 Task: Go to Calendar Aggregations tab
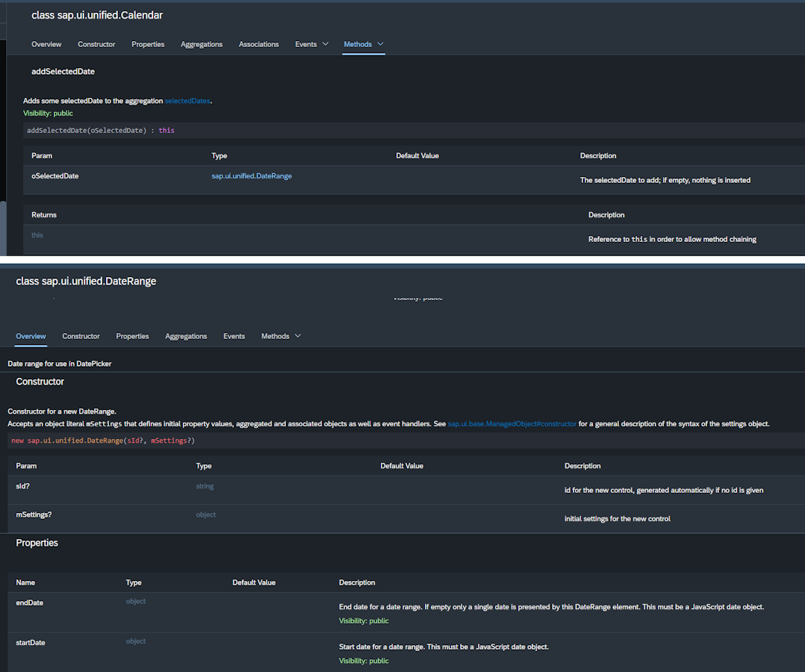pos(202,44)
